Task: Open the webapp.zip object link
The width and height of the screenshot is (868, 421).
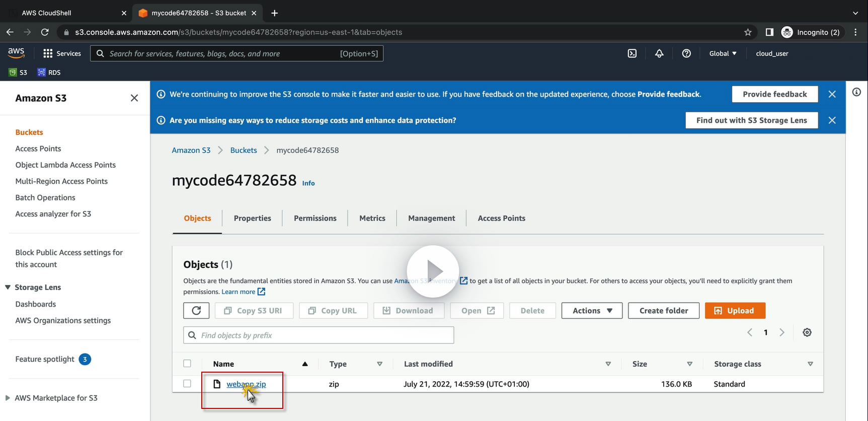Action: (246, 384)
